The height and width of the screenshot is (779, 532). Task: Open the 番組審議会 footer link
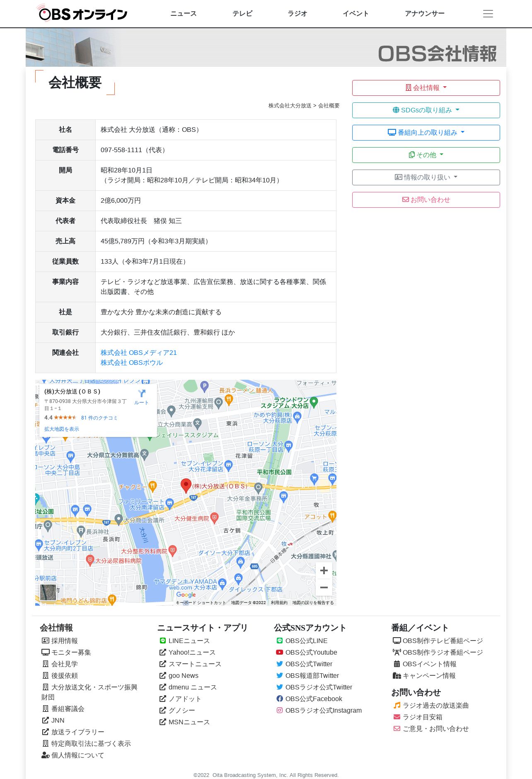pos(68,709)
